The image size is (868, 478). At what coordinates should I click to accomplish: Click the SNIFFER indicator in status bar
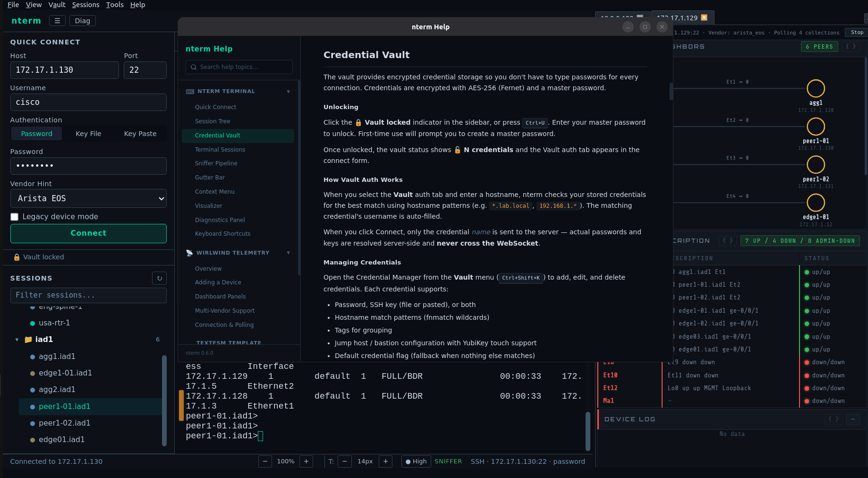(448, 461)
